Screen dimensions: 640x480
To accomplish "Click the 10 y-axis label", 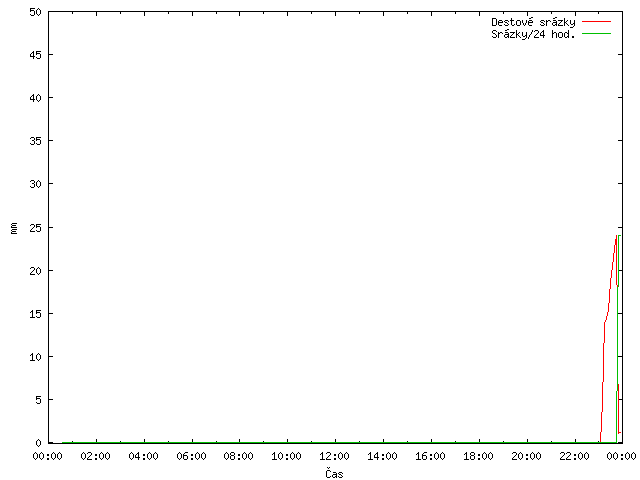I will tap(36, 357).
